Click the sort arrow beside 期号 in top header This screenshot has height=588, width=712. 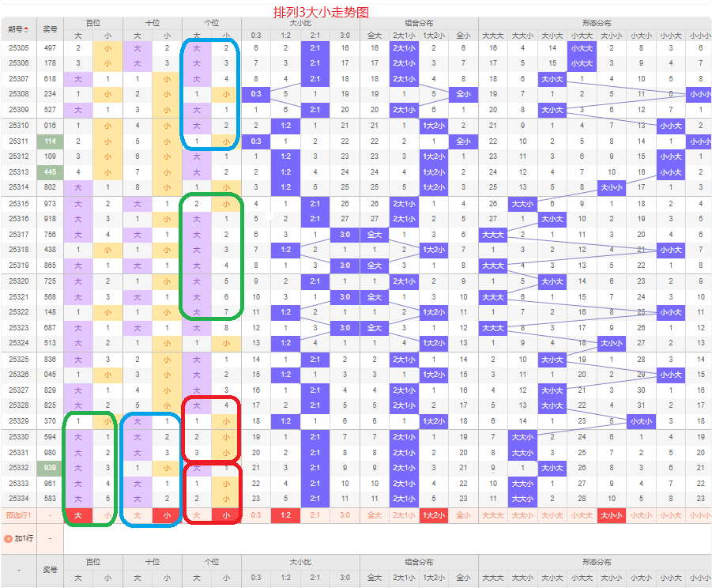pyautogui.click(x=26, y=29)
